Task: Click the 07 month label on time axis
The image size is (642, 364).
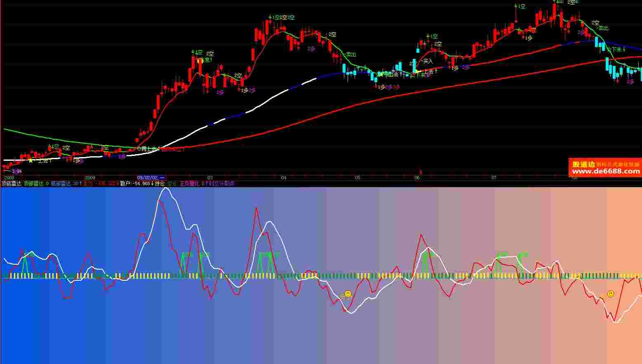Action: point(494,178)
